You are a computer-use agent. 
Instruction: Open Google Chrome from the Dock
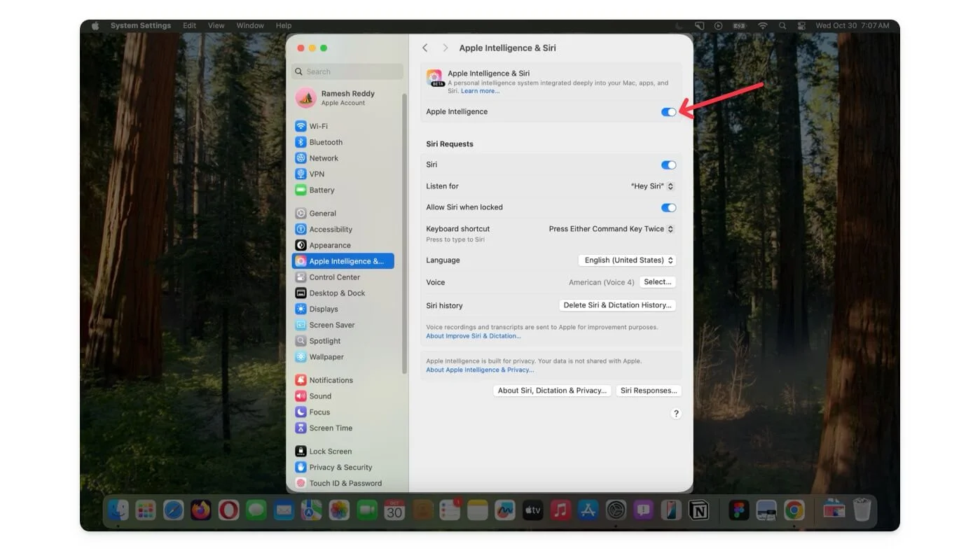point(794,510)
